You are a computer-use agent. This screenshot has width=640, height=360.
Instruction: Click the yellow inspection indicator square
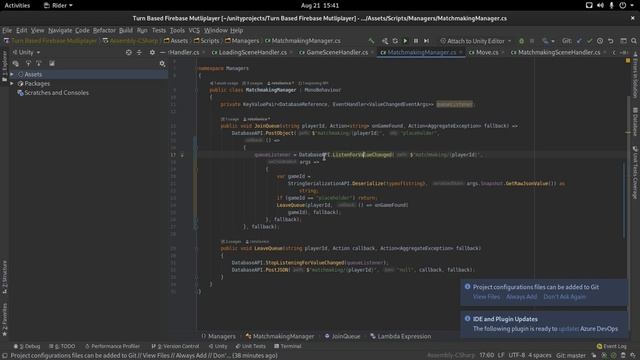click(628, 61)
